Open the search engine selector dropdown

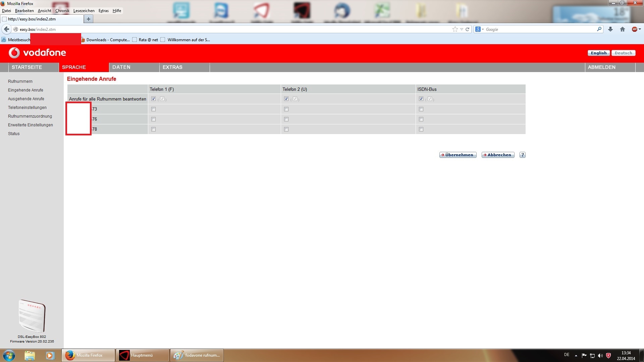pyautogui.click(x=480, y=29)
